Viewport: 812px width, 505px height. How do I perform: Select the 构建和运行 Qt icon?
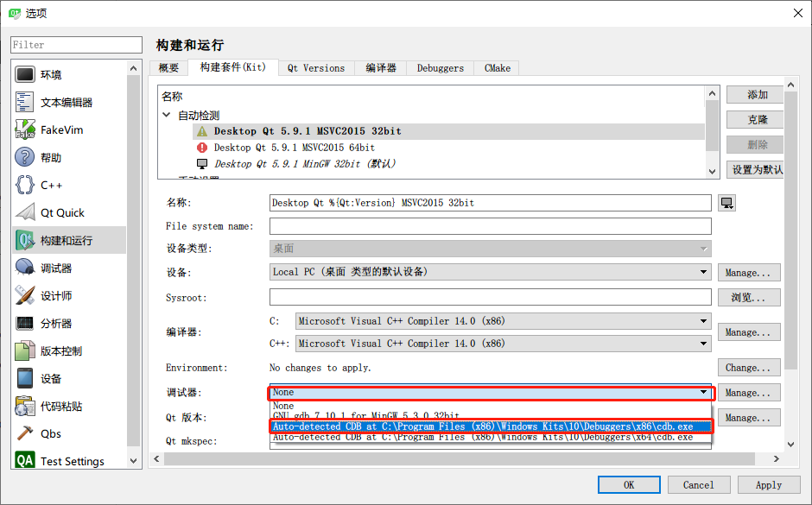tap(25, 240)
